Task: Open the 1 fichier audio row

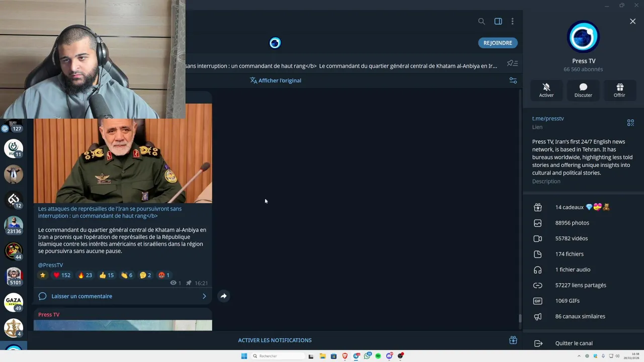Action: [x=583, y=269]
